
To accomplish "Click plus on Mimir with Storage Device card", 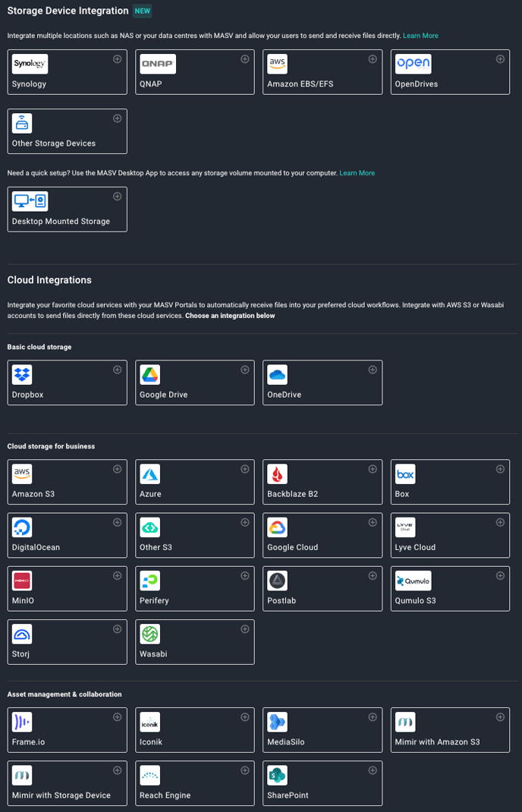I will pyautogui.click(x=118, y=770).
